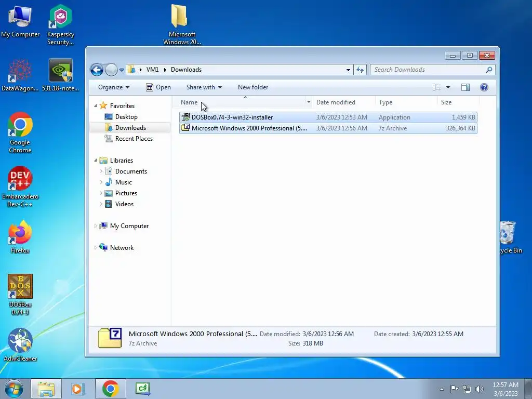This screenshot has width=532, height=399.
Task: Show hidden tray icons arrow
Action: pyautogui.click(x=442, y=390)
